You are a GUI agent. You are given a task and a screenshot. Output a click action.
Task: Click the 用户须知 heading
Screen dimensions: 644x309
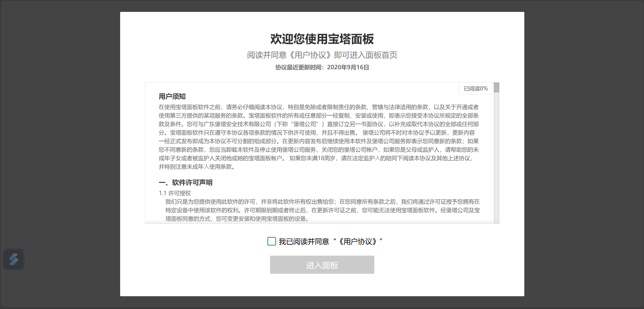[x=172, y=96]
